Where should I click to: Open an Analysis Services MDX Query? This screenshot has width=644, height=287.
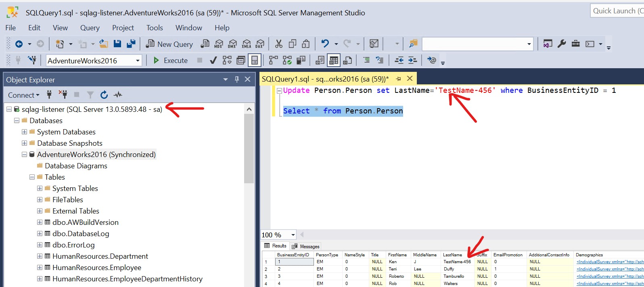pos(219,44)
